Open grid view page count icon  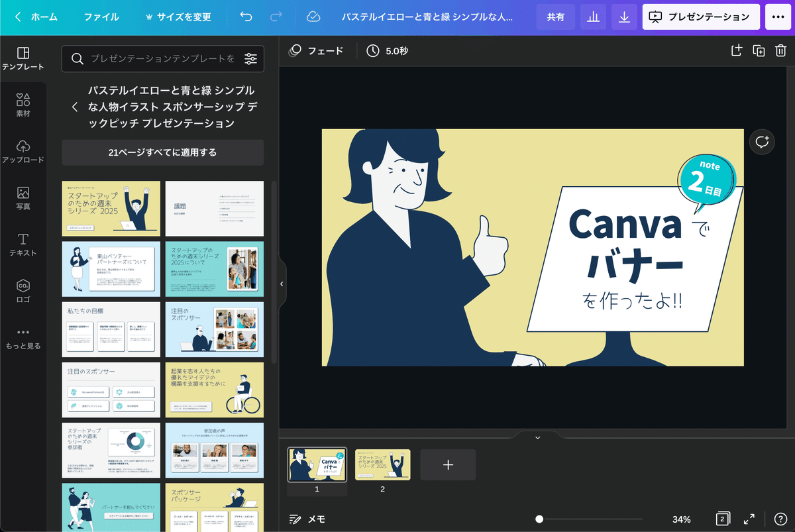click(723, 519)
